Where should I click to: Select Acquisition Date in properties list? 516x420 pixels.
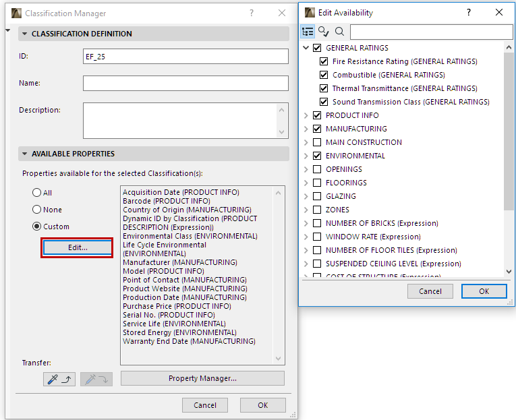[x=181, y=192]
